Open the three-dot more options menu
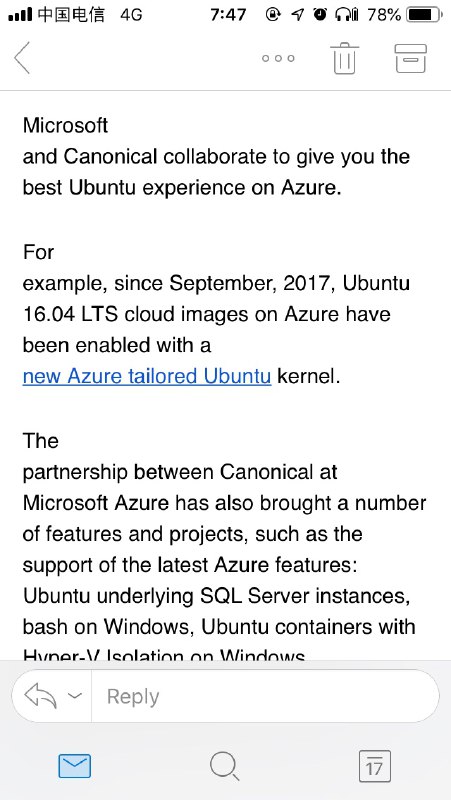This screenshot has height=800, width=451. click(278, 58)
